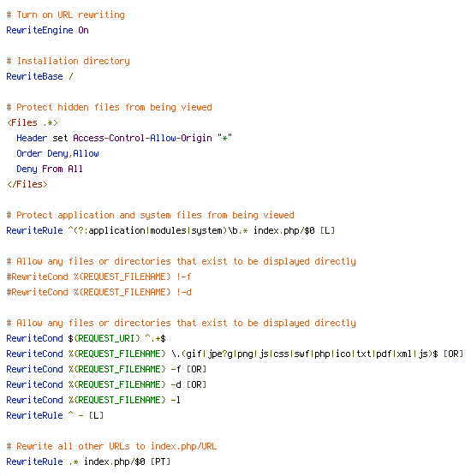This screenshot has width=471, height=476.
Task: Click the RewriteRule with application|modules|system pattern
Action: pos(170,230)
